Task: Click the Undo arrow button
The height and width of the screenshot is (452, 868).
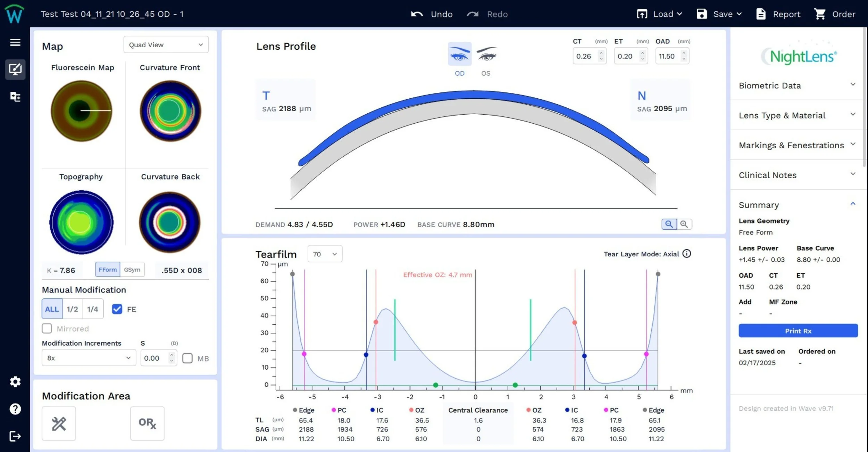Action: 432,14
